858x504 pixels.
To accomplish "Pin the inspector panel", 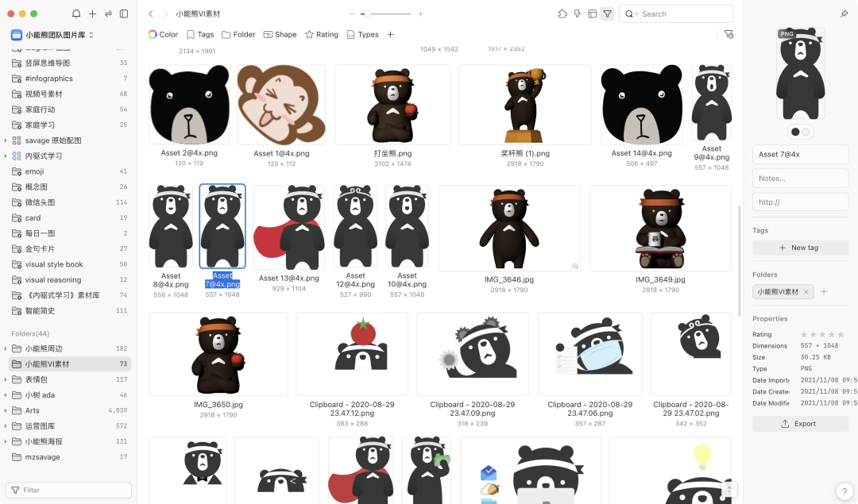I will 844,13.
